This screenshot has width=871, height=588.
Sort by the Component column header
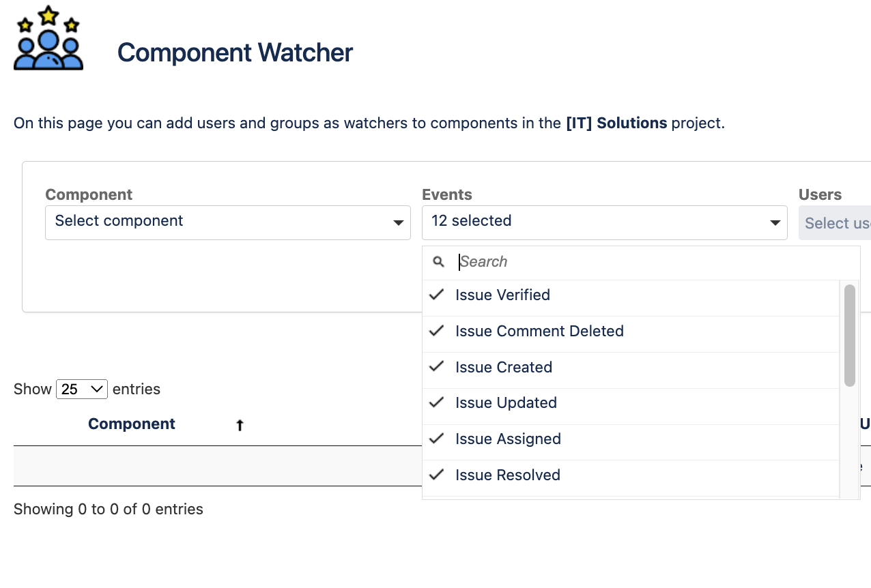[x=132, y=424]
